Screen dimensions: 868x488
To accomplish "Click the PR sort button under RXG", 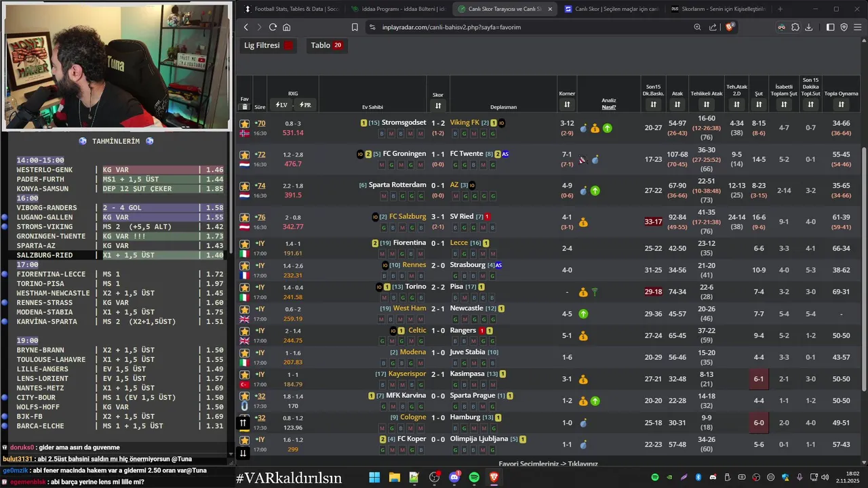I will (305, 105).
